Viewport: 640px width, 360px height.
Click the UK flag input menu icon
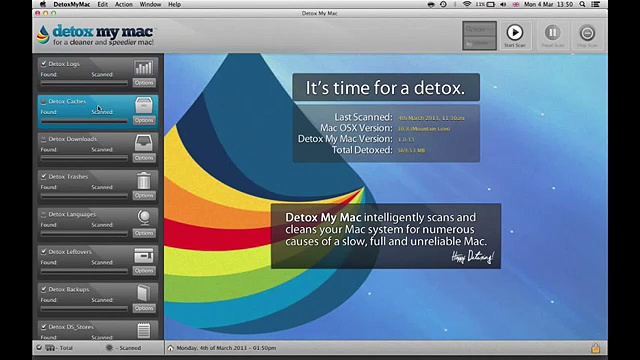(516, 4)
